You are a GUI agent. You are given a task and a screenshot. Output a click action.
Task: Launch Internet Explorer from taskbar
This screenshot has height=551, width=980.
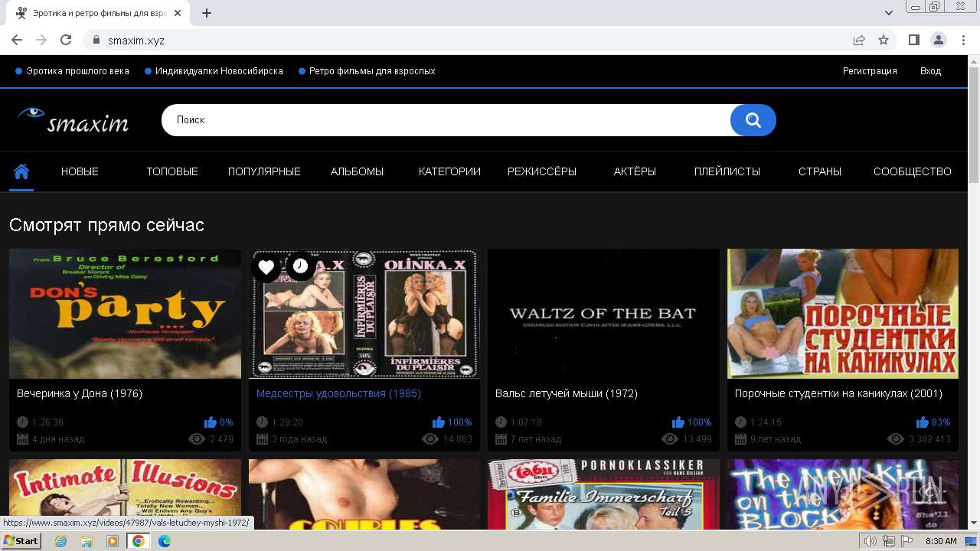(x=60, y=541)
